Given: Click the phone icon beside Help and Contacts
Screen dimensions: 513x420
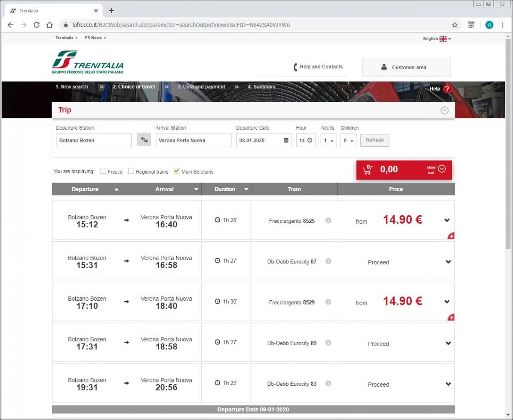Looking at the screenshot, I should click(295, 67).
